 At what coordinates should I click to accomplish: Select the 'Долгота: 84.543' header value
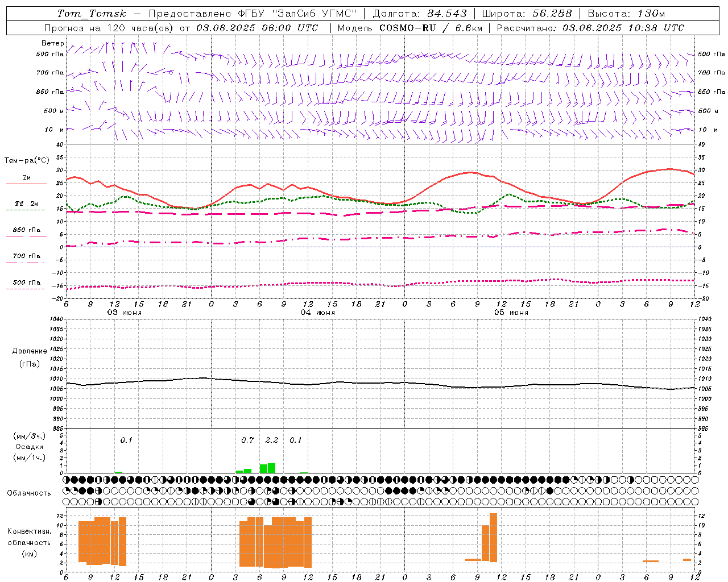point(420,14)
